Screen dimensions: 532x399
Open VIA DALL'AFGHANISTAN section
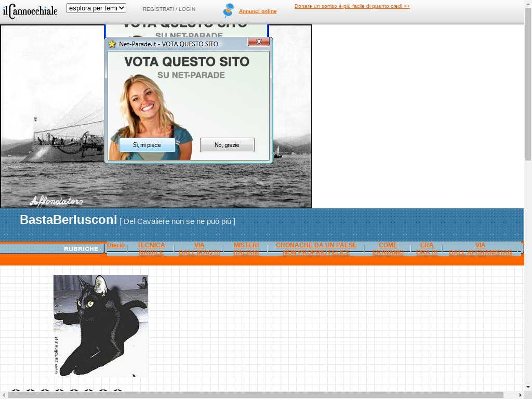[480, 249]
